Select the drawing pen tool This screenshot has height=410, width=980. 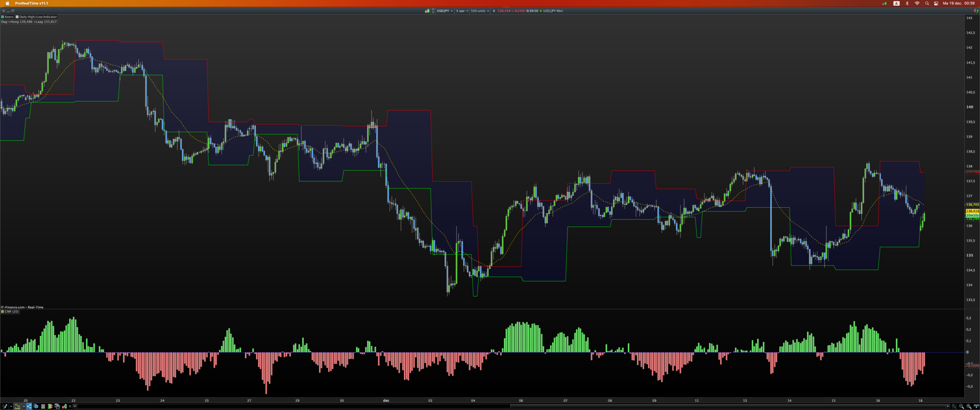coord(4,406)
